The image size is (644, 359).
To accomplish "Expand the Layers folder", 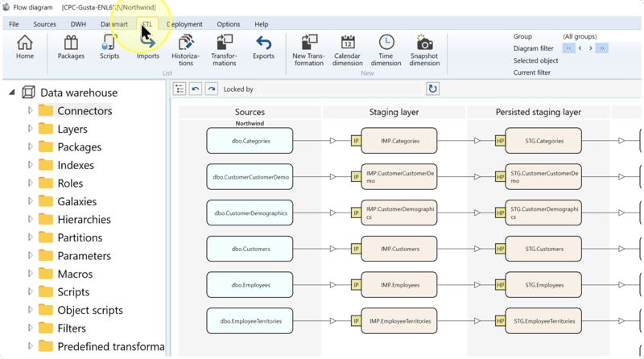I will (30, 129).
